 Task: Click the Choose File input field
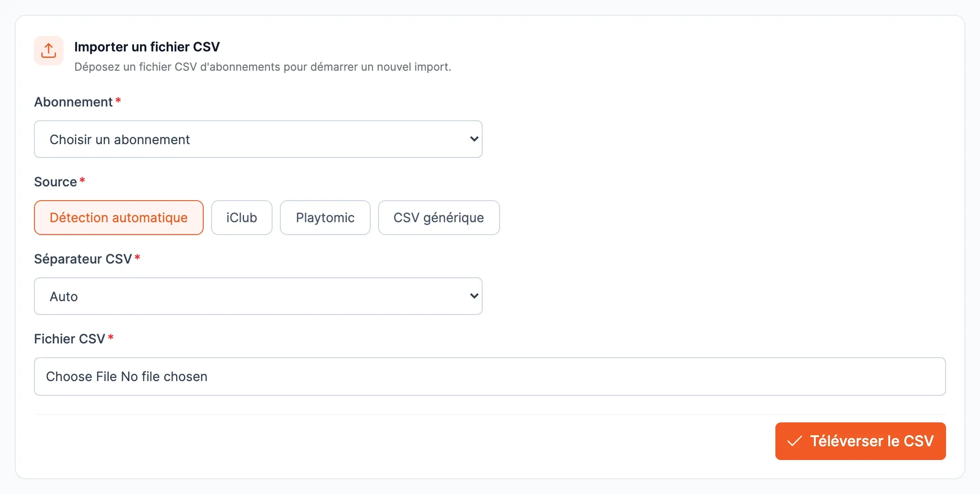tap(490, 376)
